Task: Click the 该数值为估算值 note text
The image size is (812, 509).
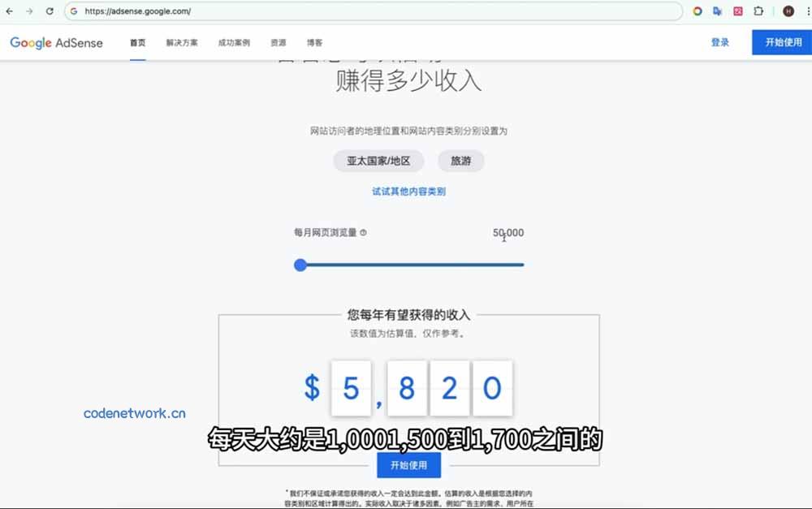Action: pyautogui.click(x=408, y=334)
